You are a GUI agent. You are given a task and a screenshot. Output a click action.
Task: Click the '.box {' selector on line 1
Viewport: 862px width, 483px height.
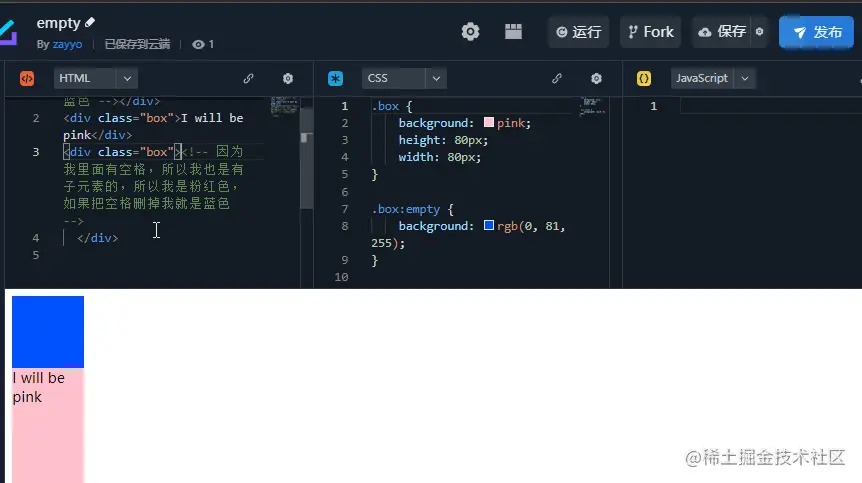coord(391,106)
